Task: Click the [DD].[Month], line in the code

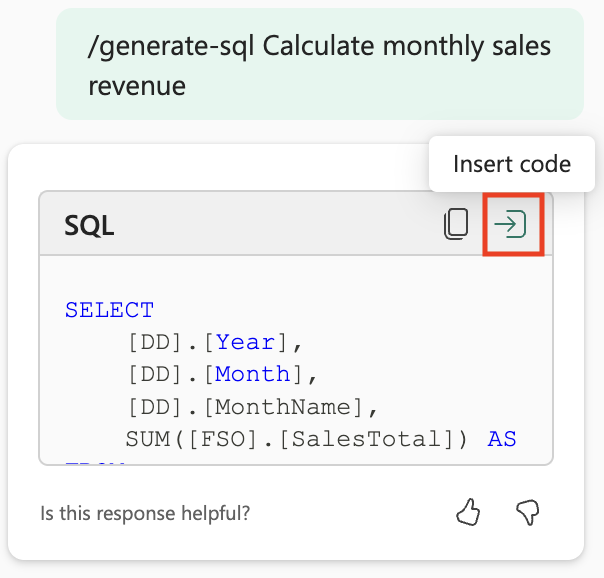Action: pos(222,374)
